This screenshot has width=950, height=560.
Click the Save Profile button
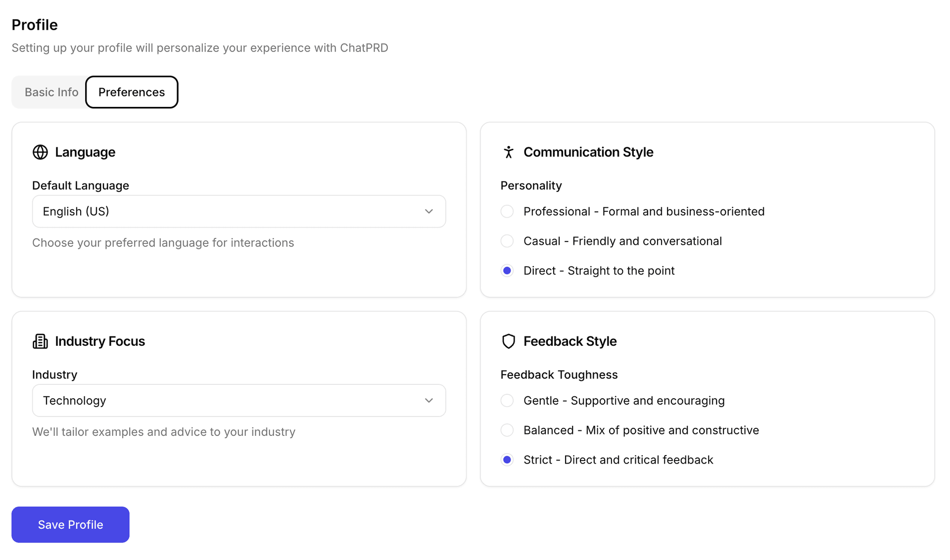tap(70, 524)
